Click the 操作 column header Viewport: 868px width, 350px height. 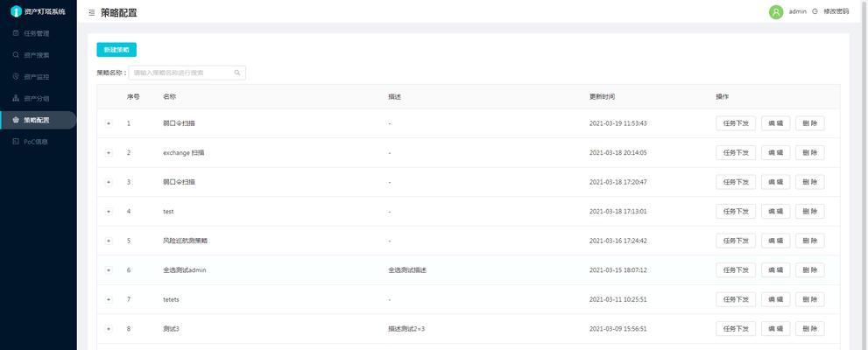click(x=723, y=97)
